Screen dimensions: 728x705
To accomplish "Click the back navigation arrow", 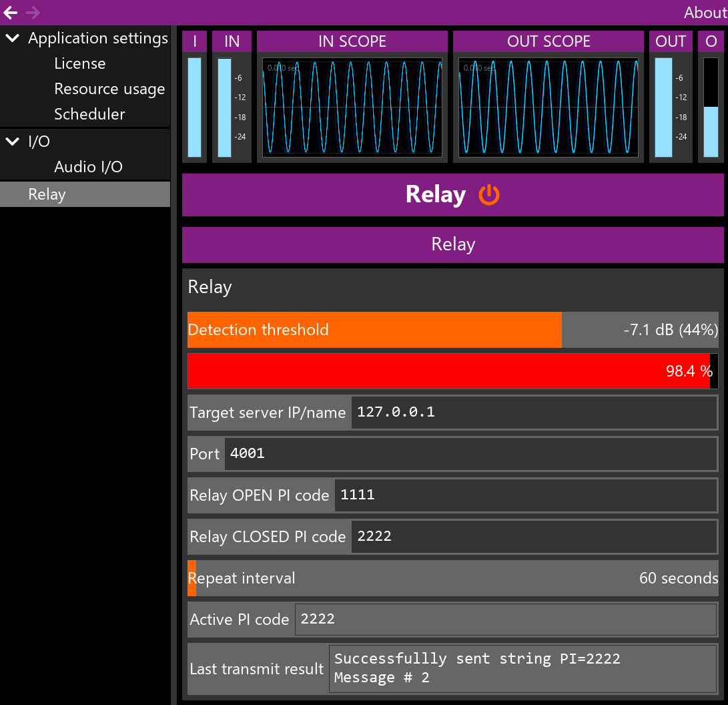I will point(12,12).
